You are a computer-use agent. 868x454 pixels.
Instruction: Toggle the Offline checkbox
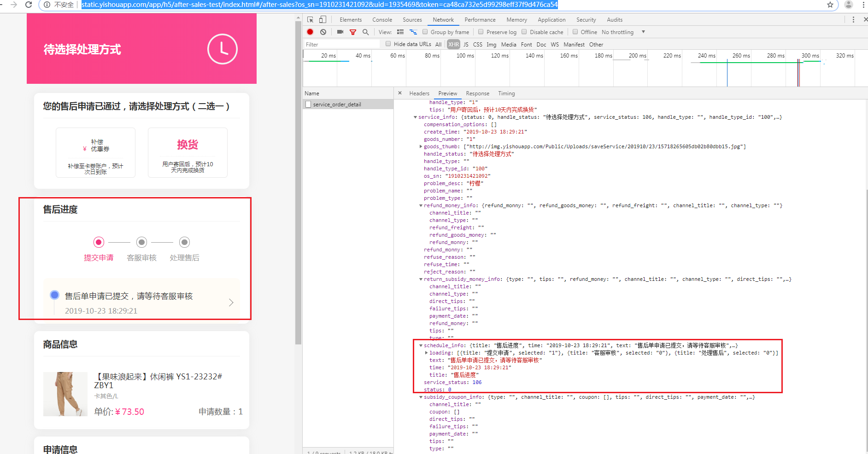coord(575,32)
